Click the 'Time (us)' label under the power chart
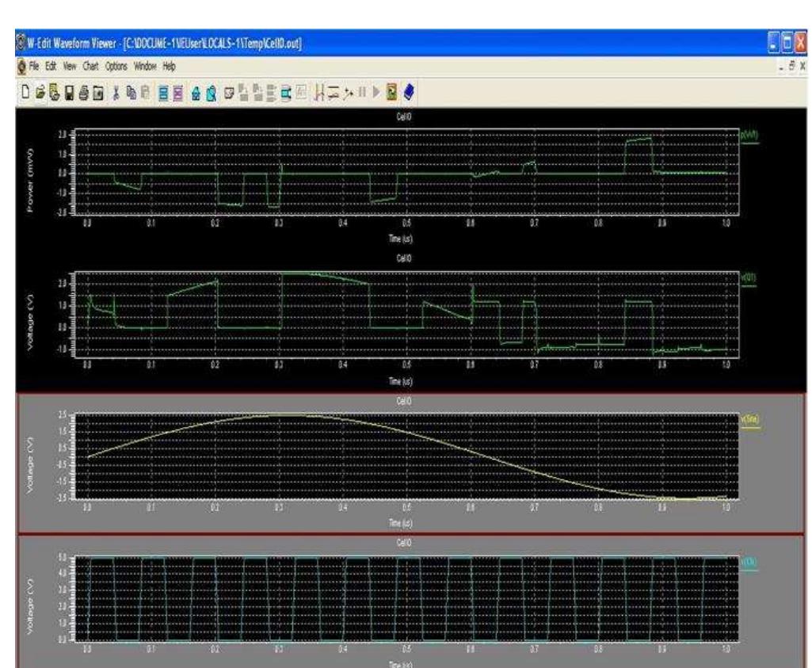This screenshot has width=812, height=668. click(x=400, y=239)
